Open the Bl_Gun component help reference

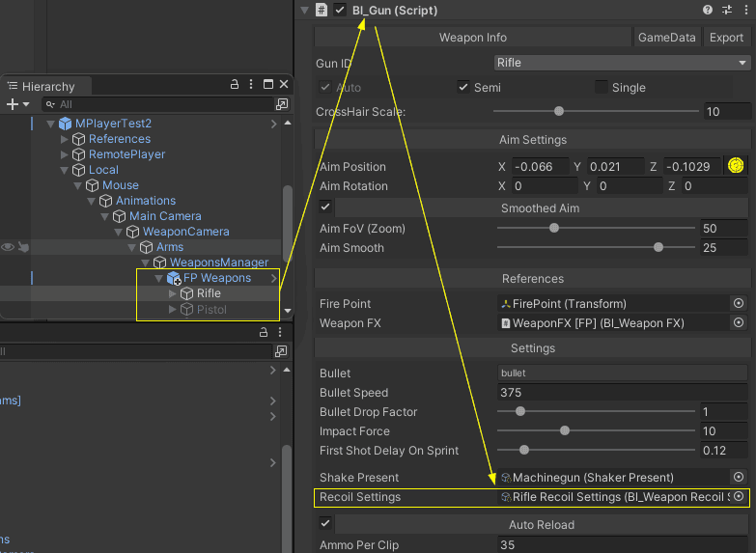pyautogui.click(x=708, y=10)
